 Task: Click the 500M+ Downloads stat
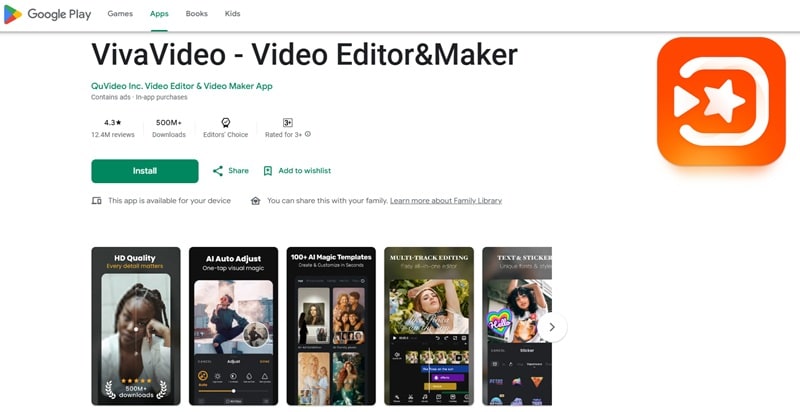click(x=169, y=128)
